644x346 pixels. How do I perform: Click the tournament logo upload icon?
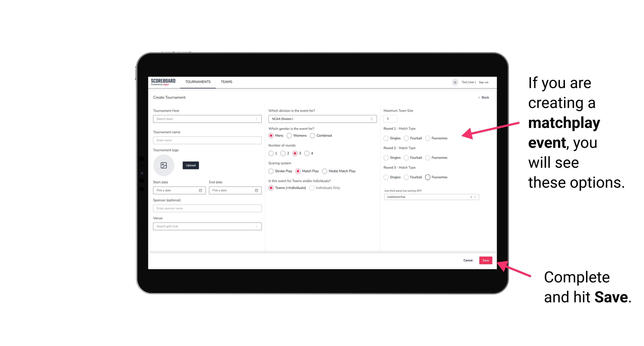click(x=163, y=165)
